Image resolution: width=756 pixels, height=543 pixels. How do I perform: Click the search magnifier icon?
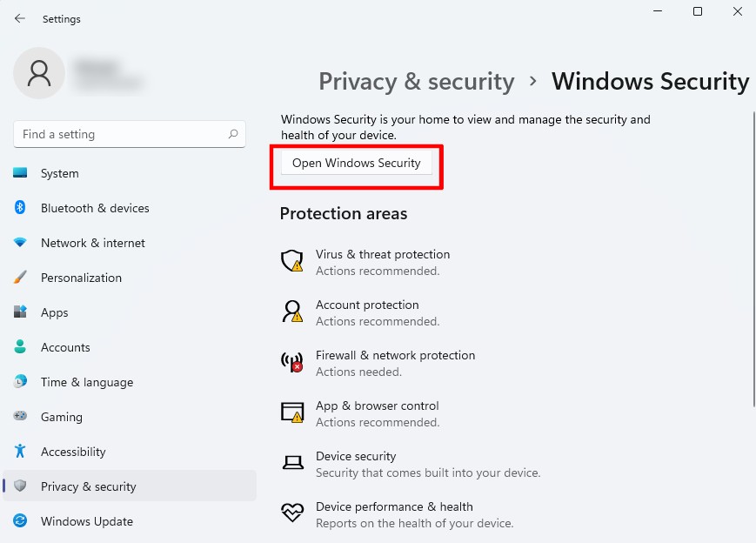click(233, 134)
